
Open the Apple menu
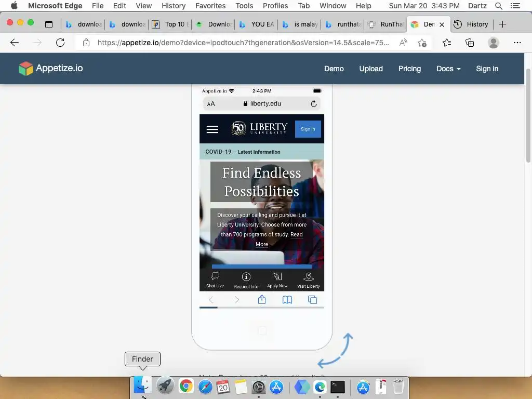[14, 5]
